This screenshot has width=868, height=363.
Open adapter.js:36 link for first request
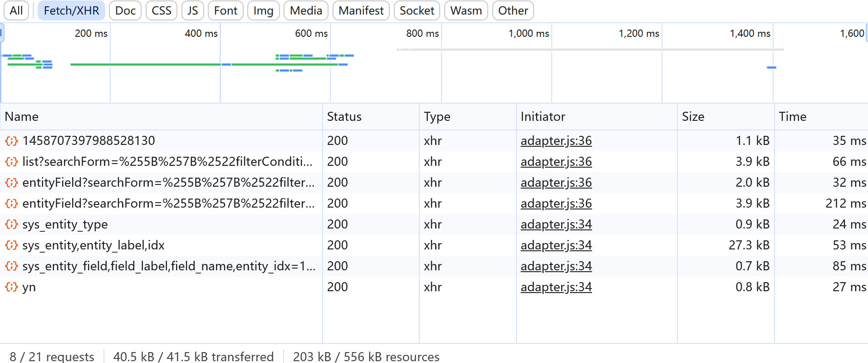point(556,141)
